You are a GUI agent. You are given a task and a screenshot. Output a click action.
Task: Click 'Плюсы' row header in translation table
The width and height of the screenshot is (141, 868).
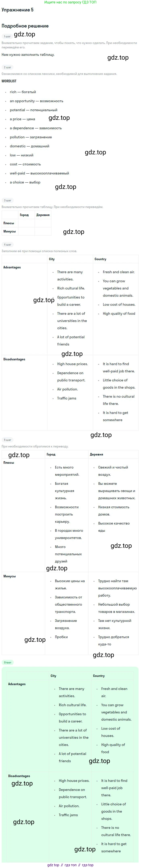9,463
